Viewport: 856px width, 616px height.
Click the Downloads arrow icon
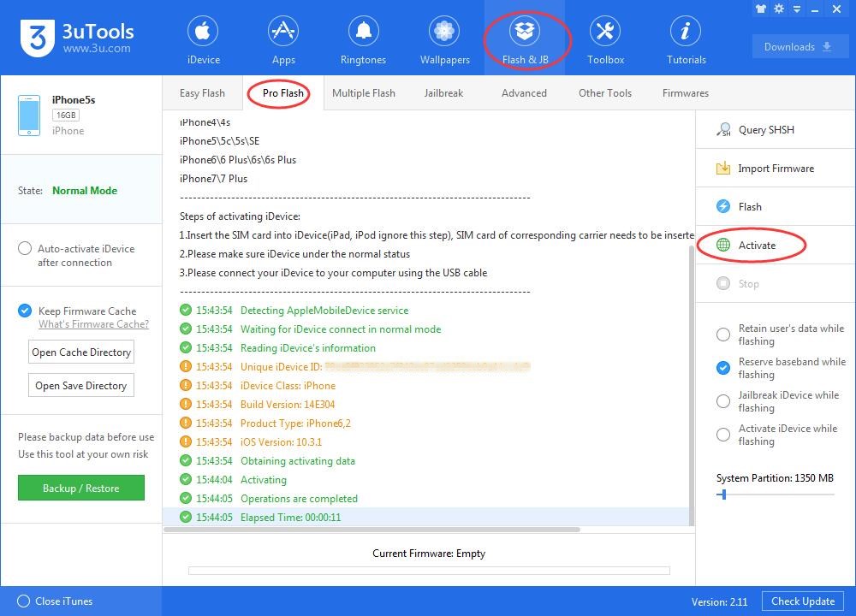[827, 47]
